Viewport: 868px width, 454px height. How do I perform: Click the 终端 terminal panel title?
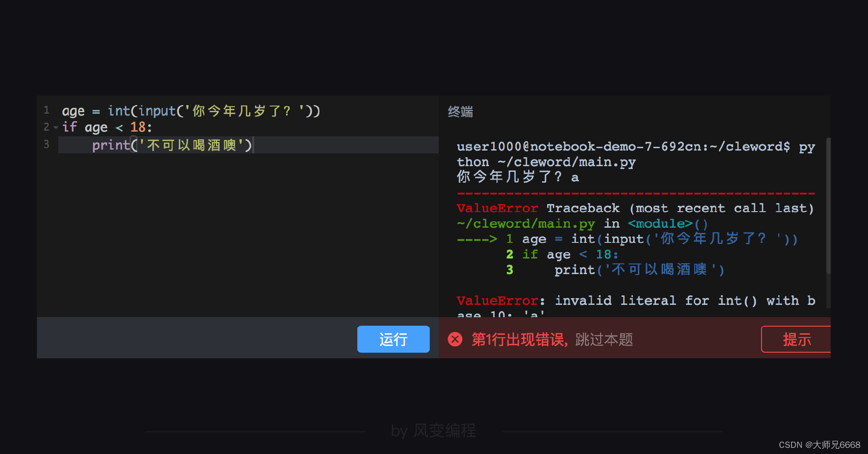[461, 112]
